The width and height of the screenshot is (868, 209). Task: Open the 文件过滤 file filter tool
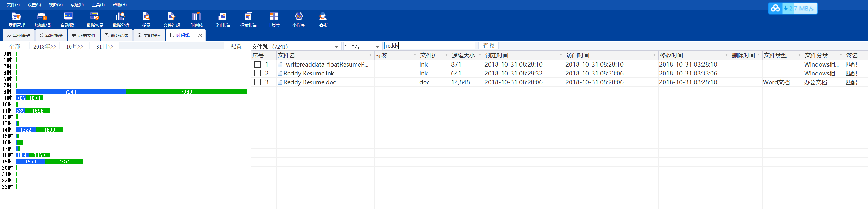click(x=171, y=20)
